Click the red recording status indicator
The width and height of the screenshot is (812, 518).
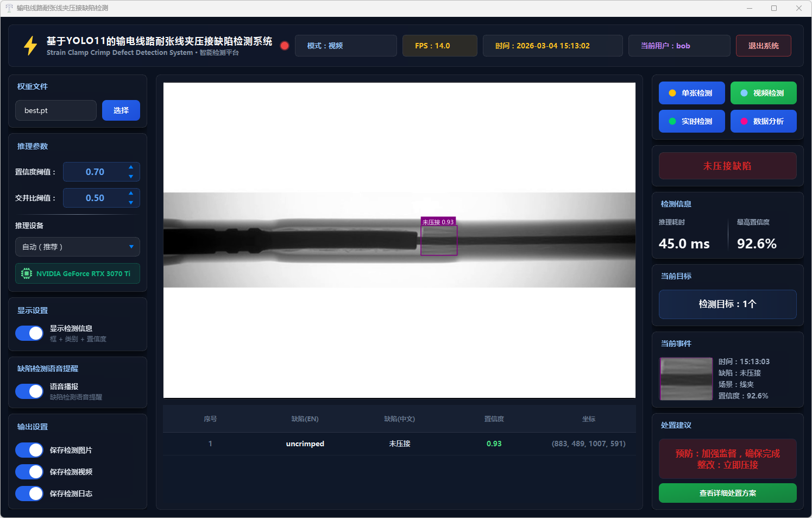(284, 46)
